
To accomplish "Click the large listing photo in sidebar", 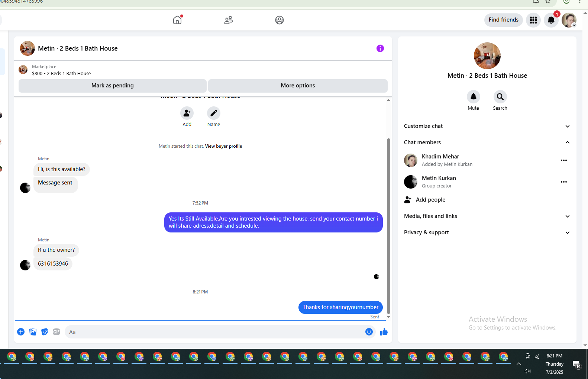I will click(487, 56).
